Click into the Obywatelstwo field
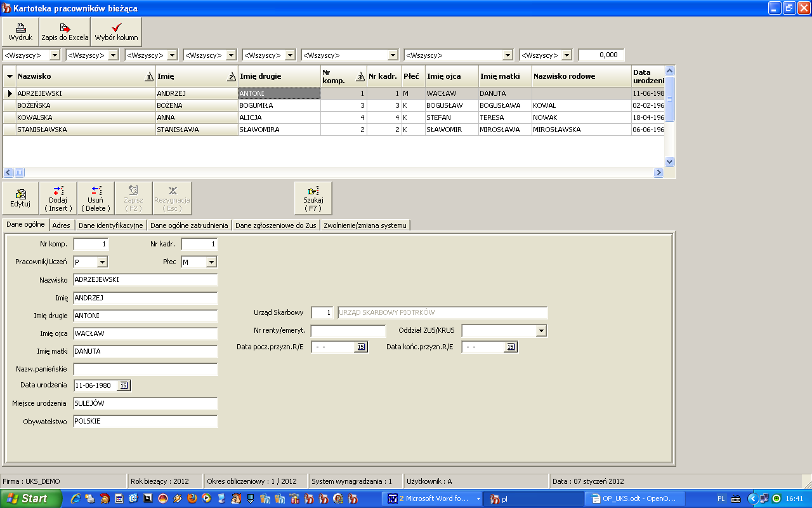812x508 pixels. (145, 421)
